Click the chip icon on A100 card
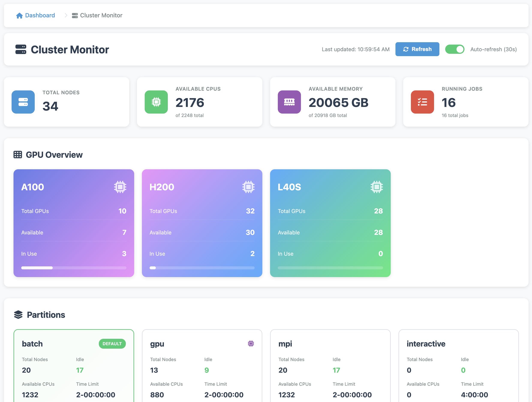The image size is (532, 402). 120,187
